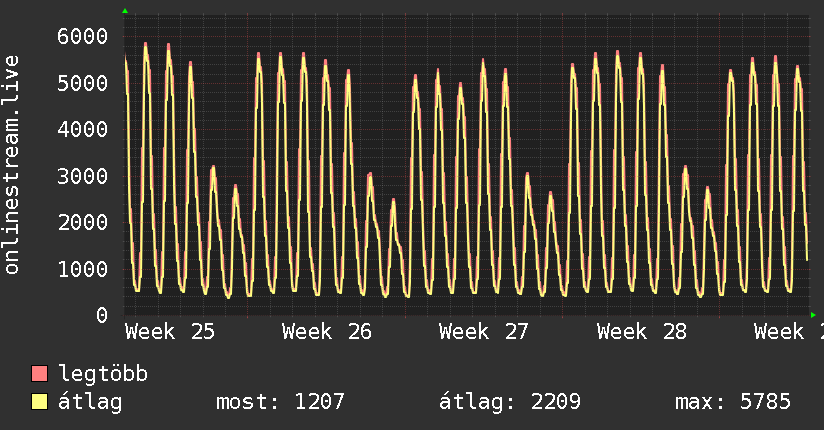Select the Week 27 axis label
Image resolution: width=824 pixels, height=430 pixels.
point(484,332)
